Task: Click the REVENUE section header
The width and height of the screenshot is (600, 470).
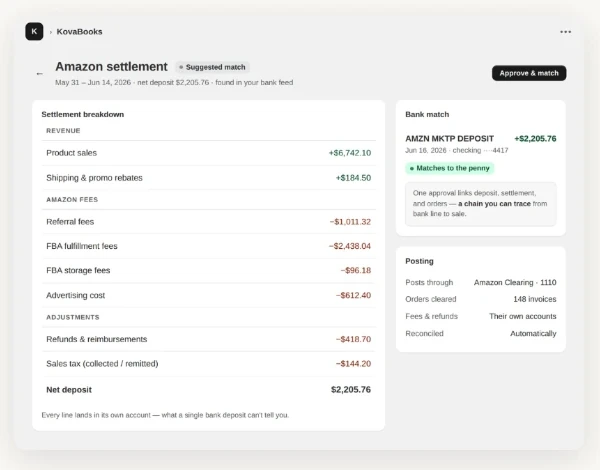Action: click(63, 131)
